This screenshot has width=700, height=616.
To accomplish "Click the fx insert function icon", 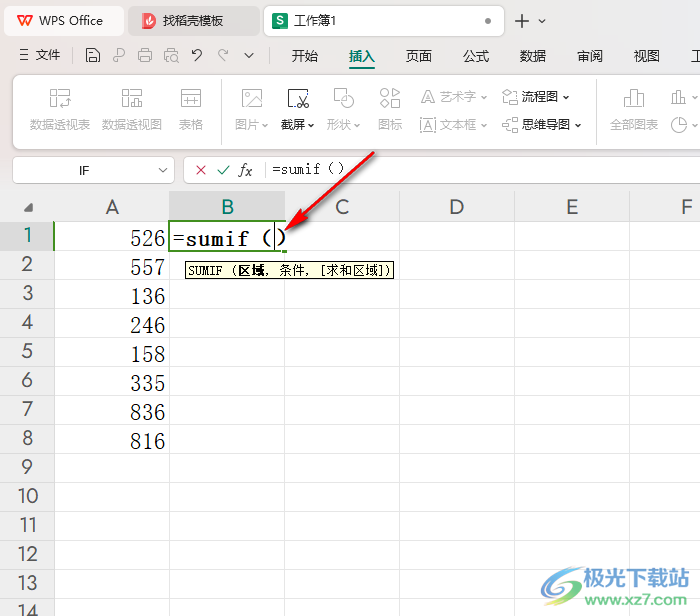I will (x=245, y=170).
